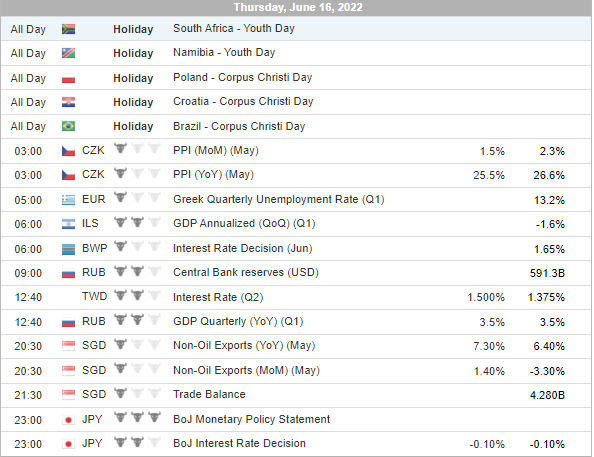Click bull importance icons for GDP Annualized row
Image resolution: width=594 pixels, height=457 pixels.
coord(137,222)
